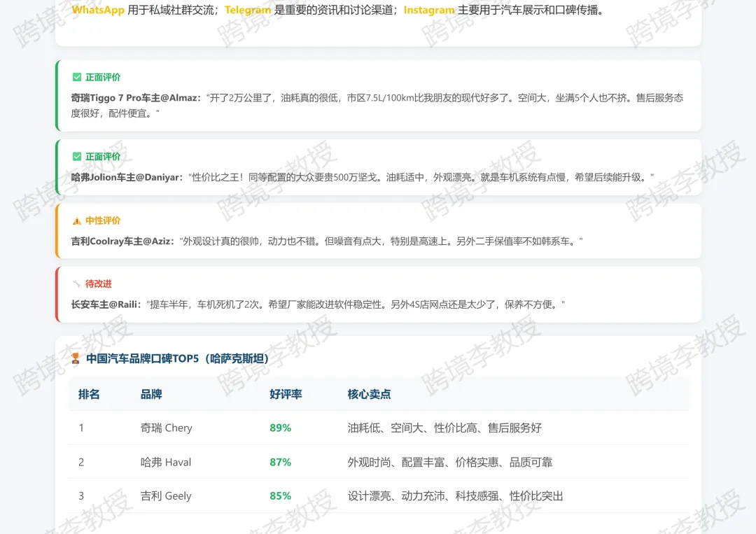Click the 正面评价 label above the Tiggo 7 Pro review
This screenshot has height=534, width=756.
pos(103,77)
